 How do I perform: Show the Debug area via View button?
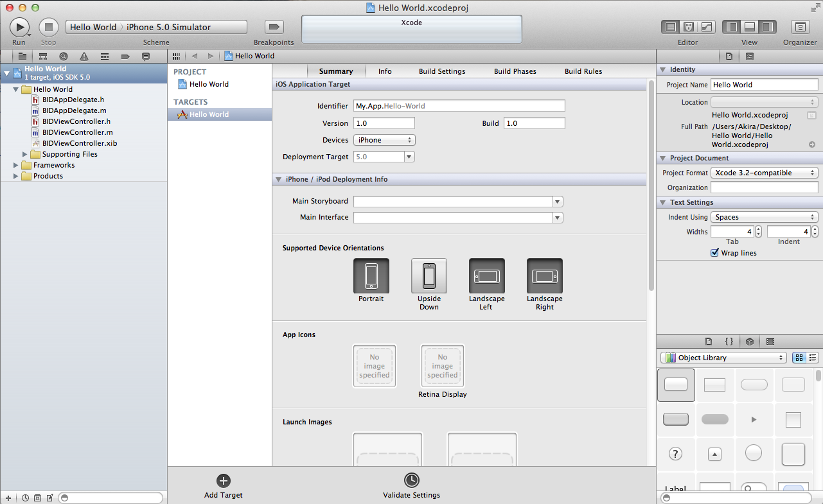tap(749, 27)
